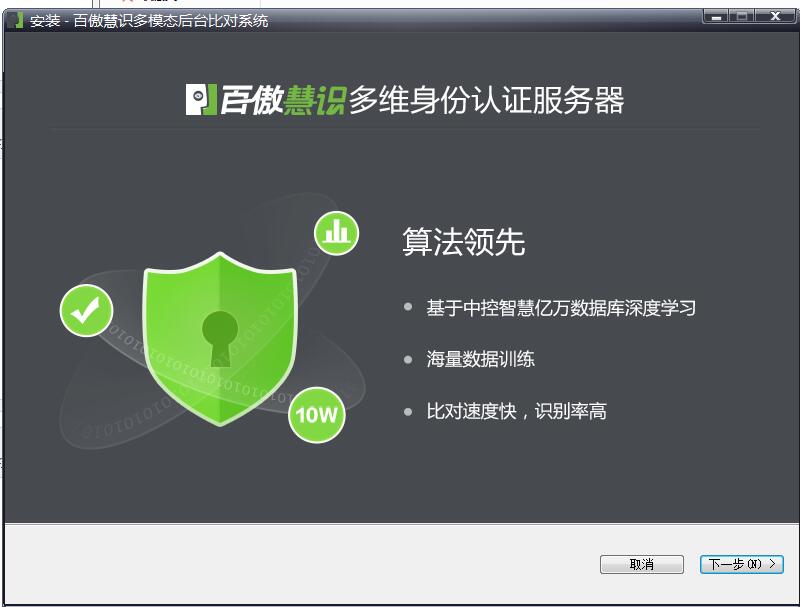Image resolution: width=800 pixels, height=607 pixels.
Task: Click the 10W green badge
Action: pyautogui.click(x=317, y=415)
